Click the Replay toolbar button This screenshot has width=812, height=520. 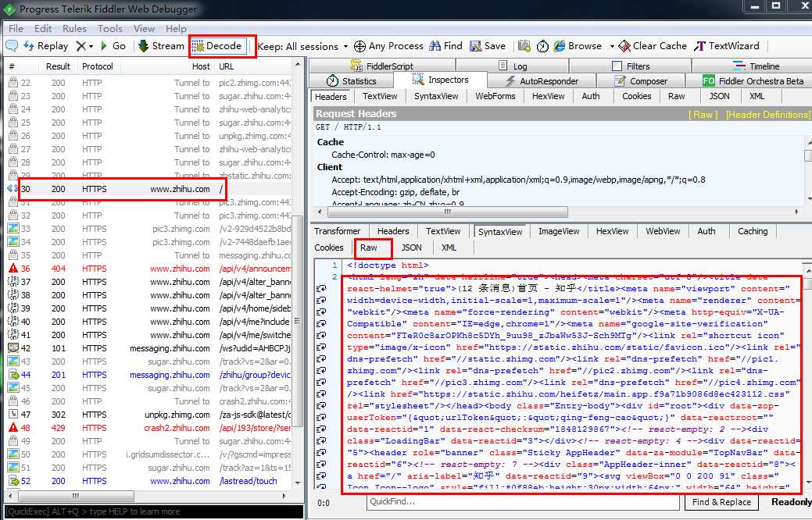point(46,46)
